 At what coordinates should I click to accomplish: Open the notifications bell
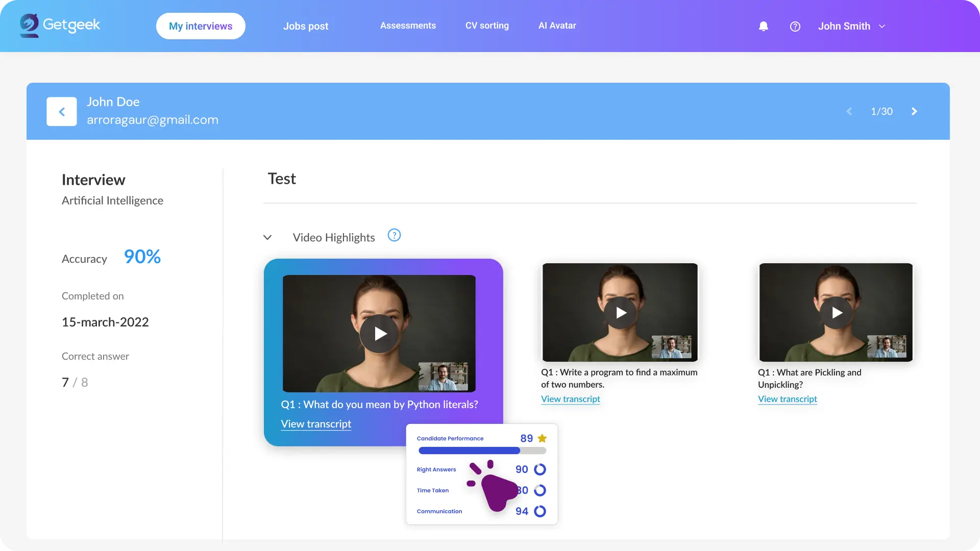(x=764, y=27)
